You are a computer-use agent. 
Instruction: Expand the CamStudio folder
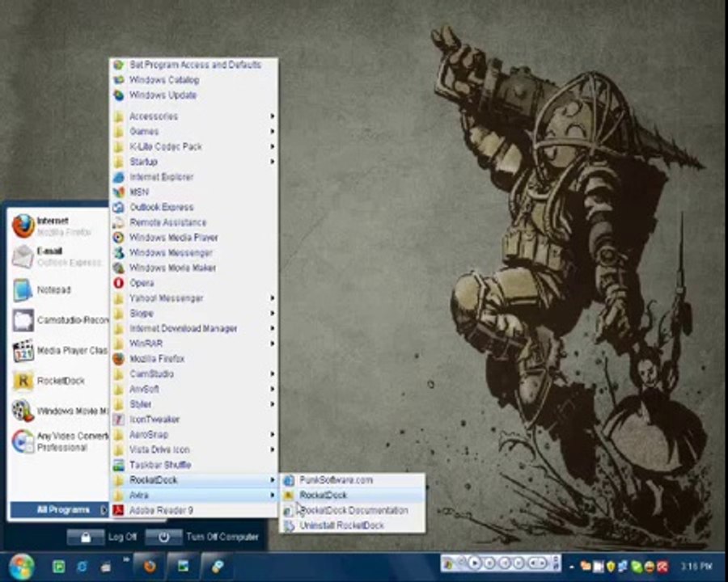(x=194, y=373)
